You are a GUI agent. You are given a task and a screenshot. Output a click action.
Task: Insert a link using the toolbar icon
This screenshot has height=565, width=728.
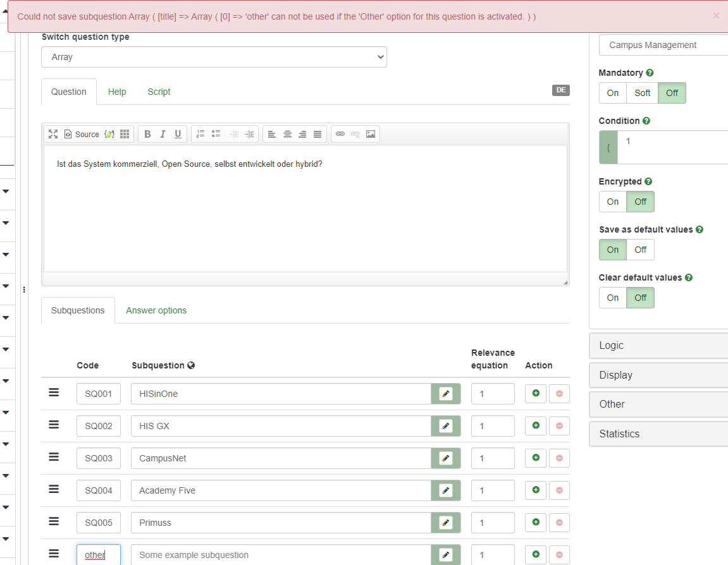tap(340, 134)
